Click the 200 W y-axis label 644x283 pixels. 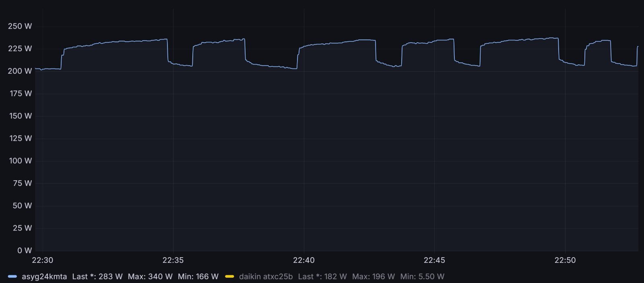pyautogui.click(x=20, y=71)
